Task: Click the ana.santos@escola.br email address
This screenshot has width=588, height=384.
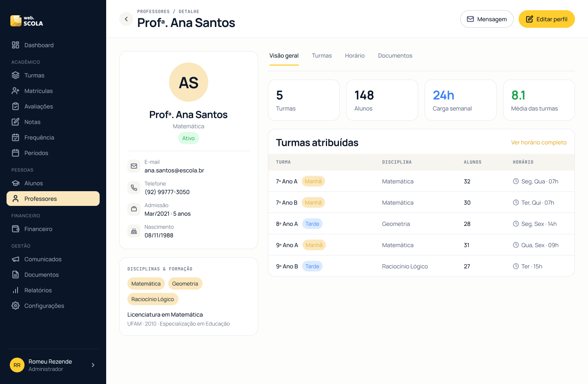Action: 174,170
